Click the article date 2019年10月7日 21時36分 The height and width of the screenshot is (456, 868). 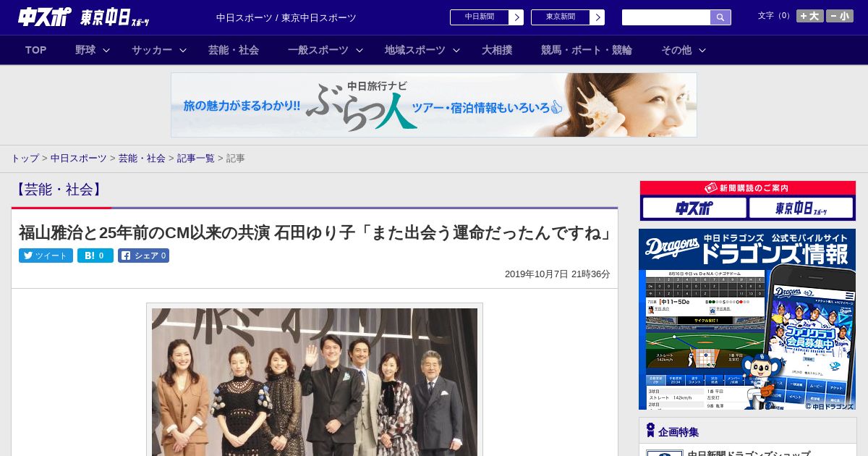click(x=558, y=274)
